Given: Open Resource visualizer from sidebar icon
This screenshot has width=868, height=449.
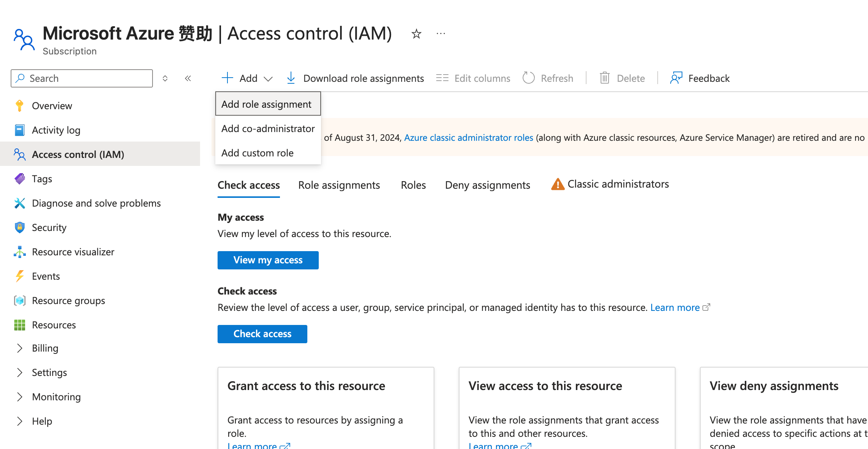Looking at the screenshot, I should 20,252.
